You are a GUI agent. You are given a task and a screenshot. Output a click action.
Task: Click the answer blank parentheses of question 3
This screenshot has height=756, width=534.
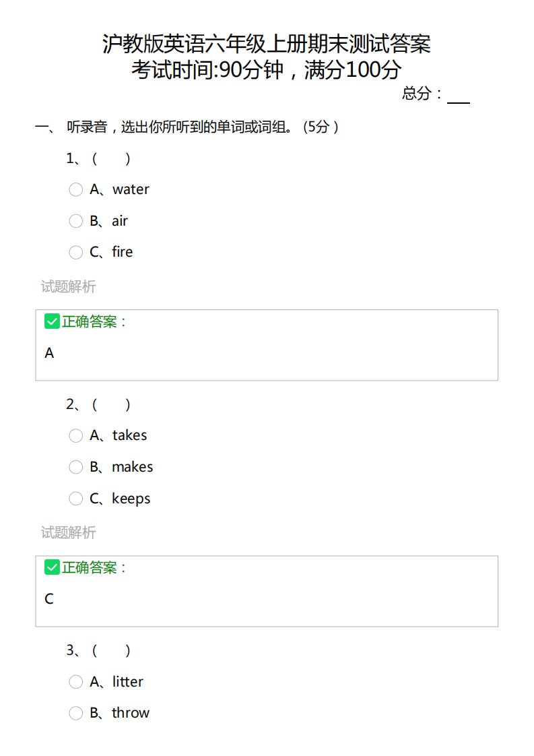click(x=111, y=650)
